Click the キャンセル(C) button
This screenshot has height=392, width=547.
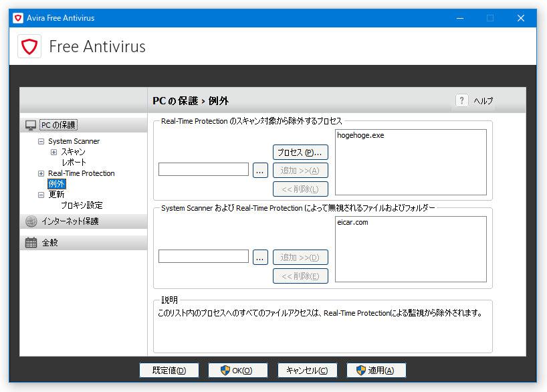pyautogui.click(x=308, y=371)
